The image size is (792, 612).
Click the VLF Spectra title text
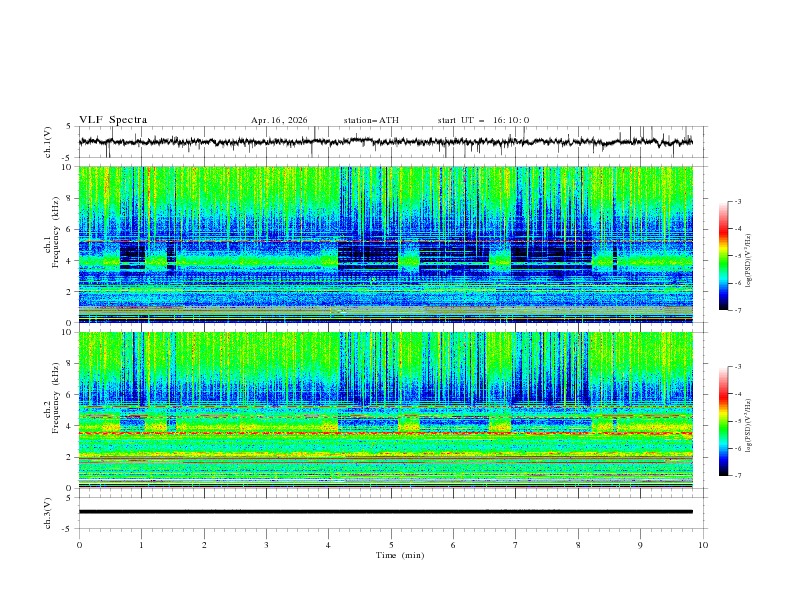click(113, 120)
